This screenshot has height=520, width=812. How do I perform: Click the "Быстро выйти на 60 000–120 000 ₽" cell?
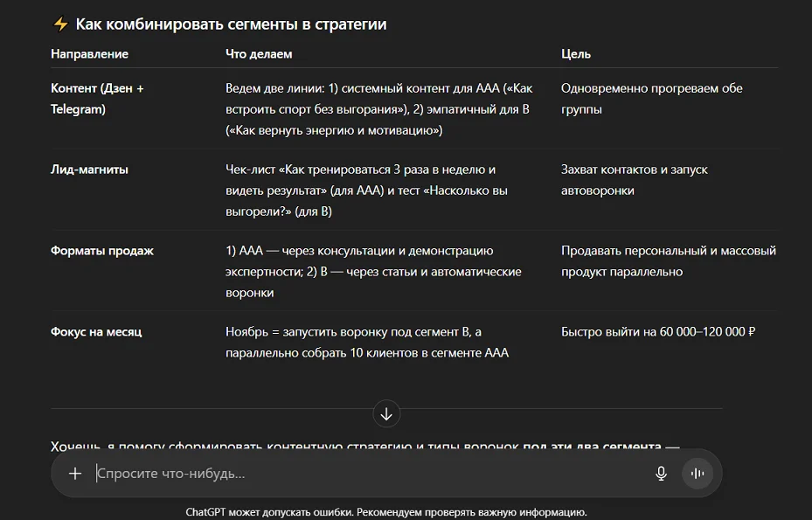pos(657,332)
